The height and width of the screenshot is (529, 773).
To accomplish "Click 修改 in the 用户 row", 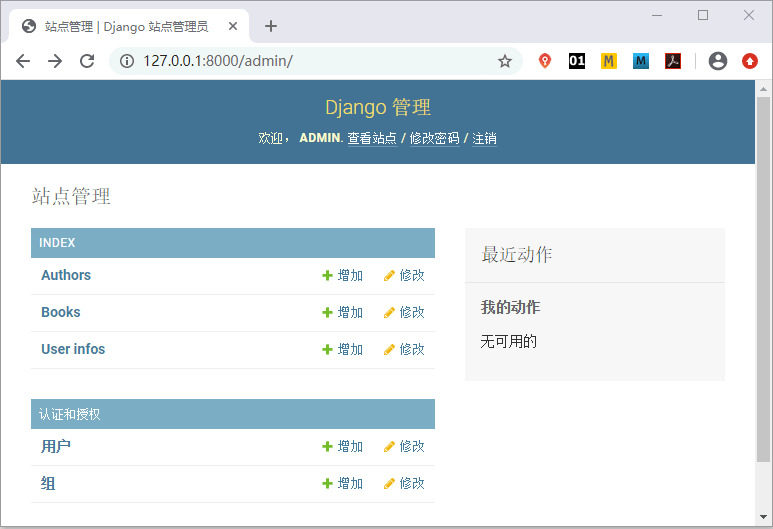I will pyautogui.click(x=404, y=446).
